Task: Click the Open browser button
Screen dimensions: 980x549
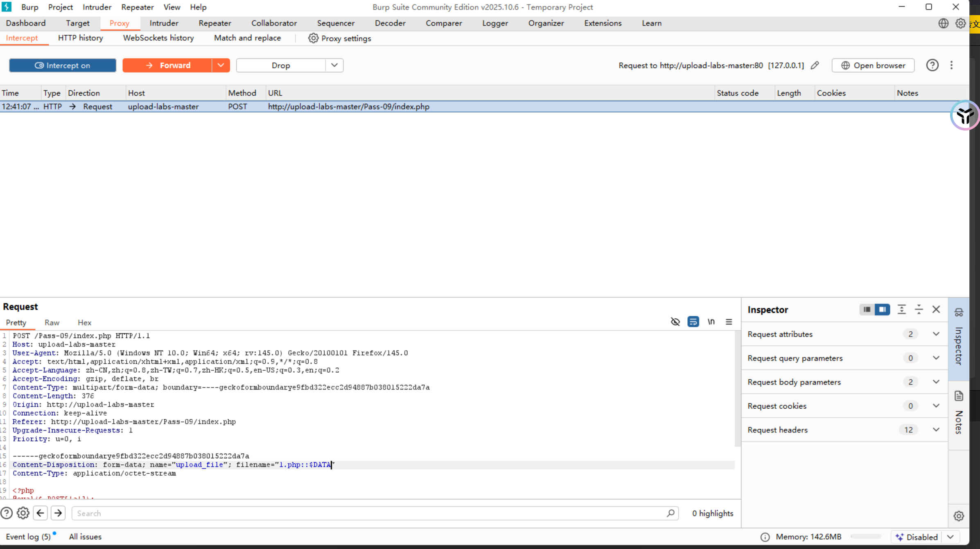Action: pyautogui.click(x=873, y=65)
